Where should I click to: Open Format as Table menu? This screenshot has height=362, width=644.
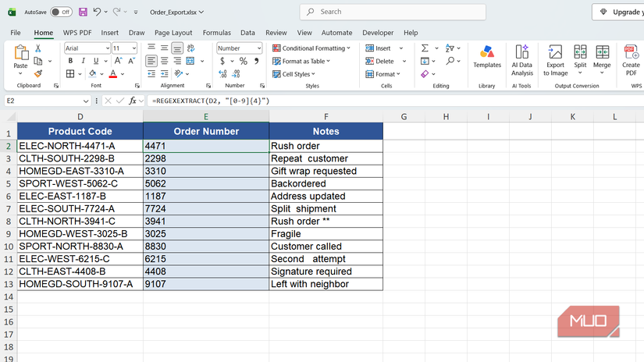[x=301, y=61]
